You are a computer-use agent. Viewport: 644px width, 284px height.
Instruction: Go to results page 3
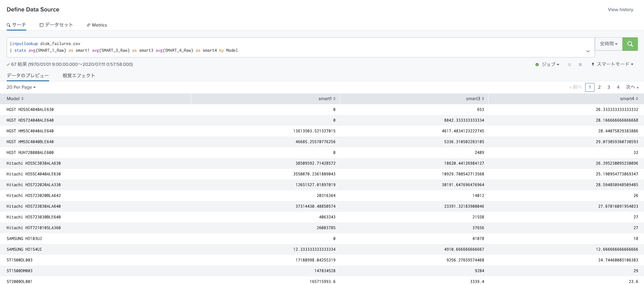click(609, 87)
